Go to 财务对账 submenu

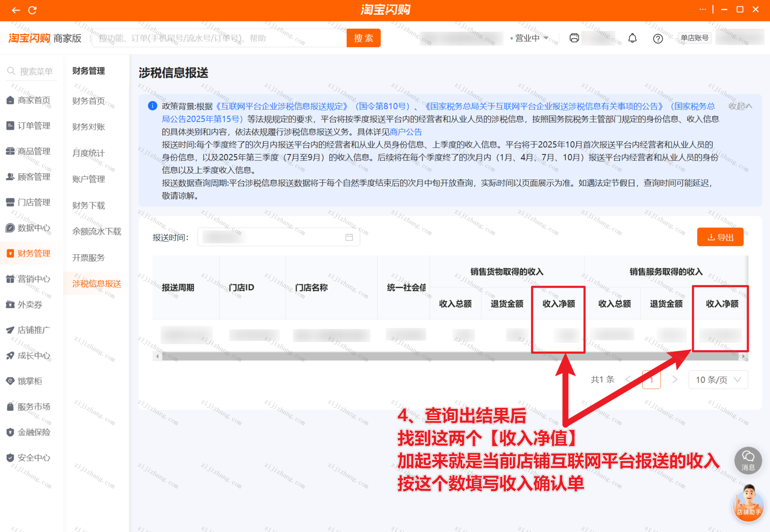pos(89,127)
